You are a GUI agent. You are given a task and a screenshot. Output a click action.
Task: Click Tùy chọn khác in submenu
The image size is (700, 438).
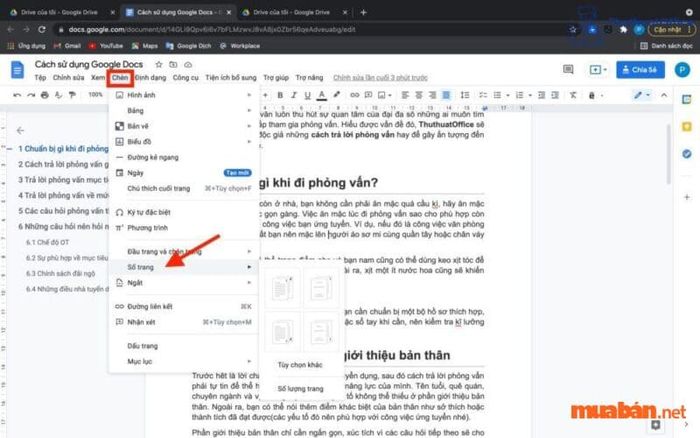[x=300, y=365]
